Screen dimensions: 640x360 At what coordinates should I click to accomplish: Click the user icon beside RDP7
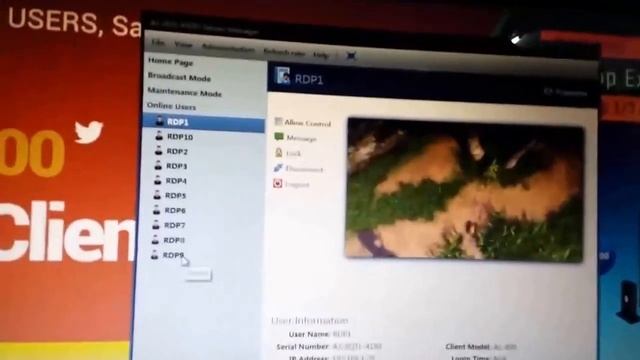click(x=156, y=224)
